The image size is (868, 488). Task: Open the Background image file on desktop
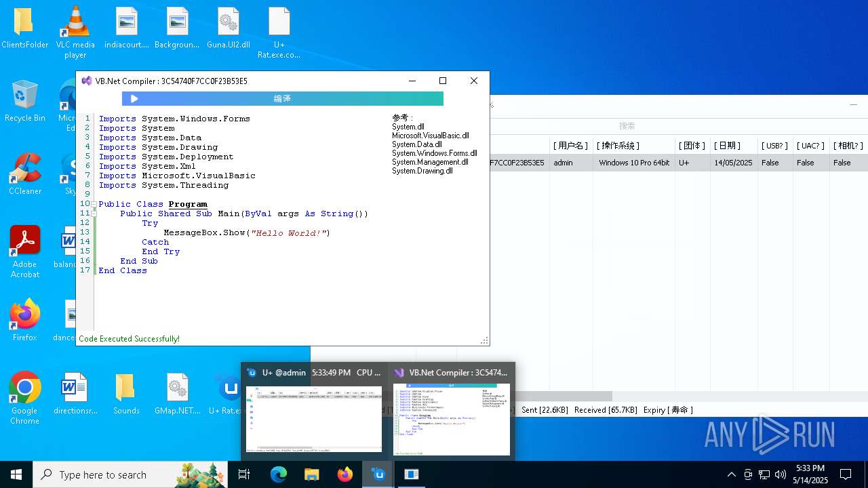(177, 29)
